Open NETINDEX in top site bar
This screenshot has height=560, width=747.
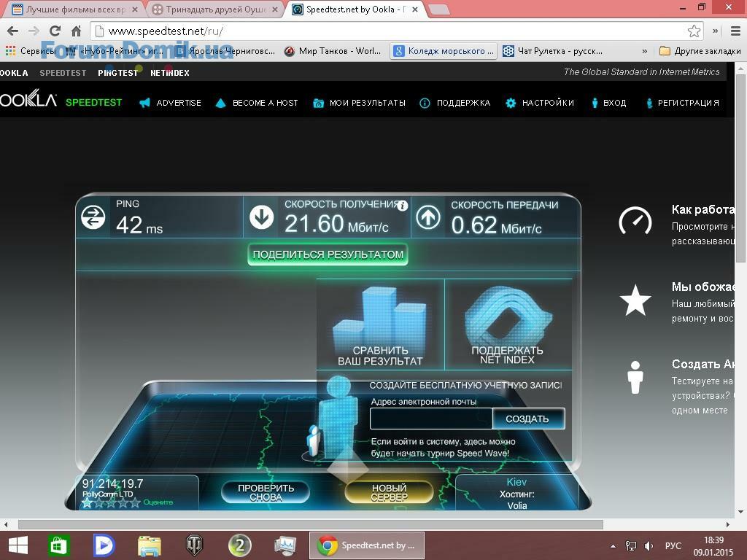[170, 73]
